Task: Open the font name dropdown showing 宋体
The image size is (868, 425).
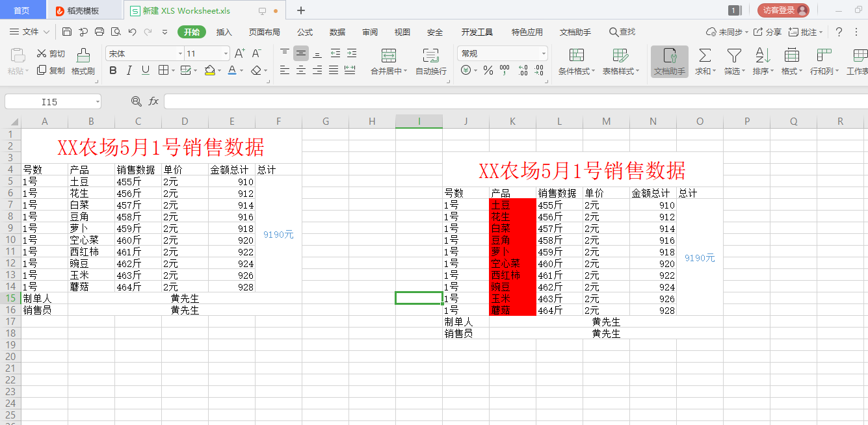Action: 143,53
